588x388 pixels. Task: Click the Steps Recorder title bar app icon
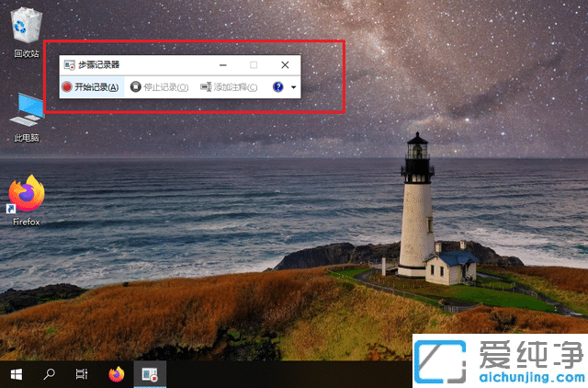coord(69,65)
